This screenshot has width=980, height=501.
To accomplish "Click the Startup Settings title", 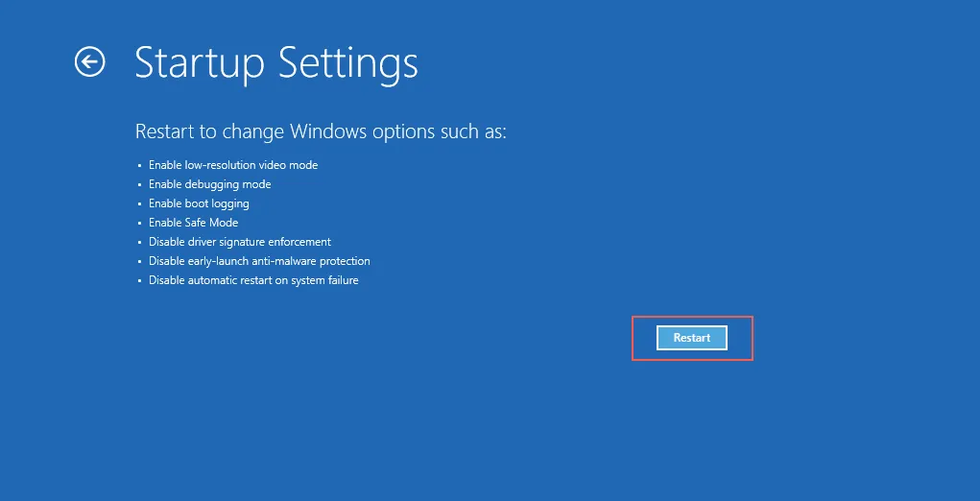I will coord(276,63).
